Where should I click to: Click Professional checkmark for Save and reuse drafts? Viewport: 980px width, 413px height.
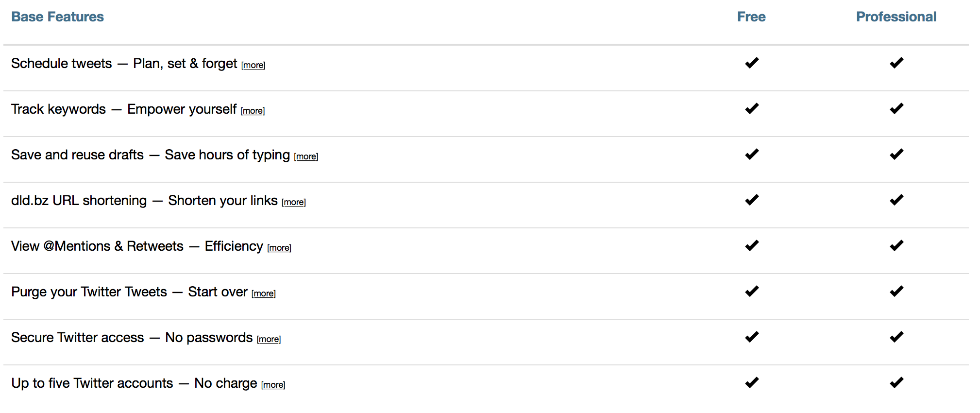[896, 154]
